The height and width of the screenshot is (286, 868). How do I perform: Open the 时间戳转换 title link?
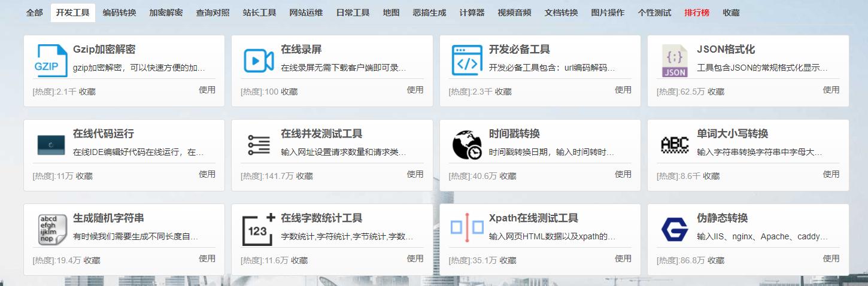(514, 133)
